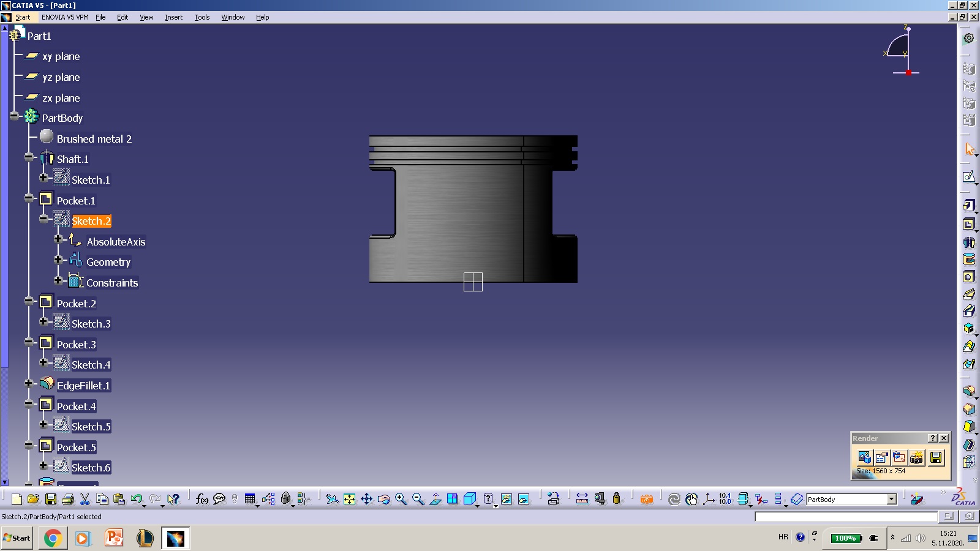Screen dimensions: 980x551
Task: Click the Windows Start button
Action: point(17,538)
